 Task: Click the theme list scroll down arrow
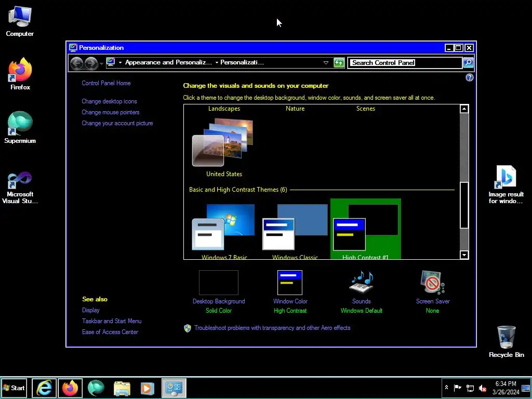point(464,255)
